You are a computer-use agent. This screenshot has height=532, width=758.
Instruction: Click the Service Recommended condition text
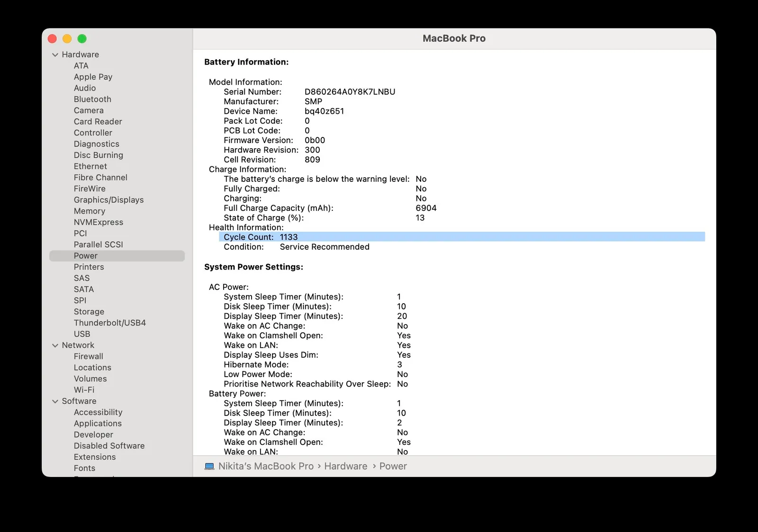325,247
